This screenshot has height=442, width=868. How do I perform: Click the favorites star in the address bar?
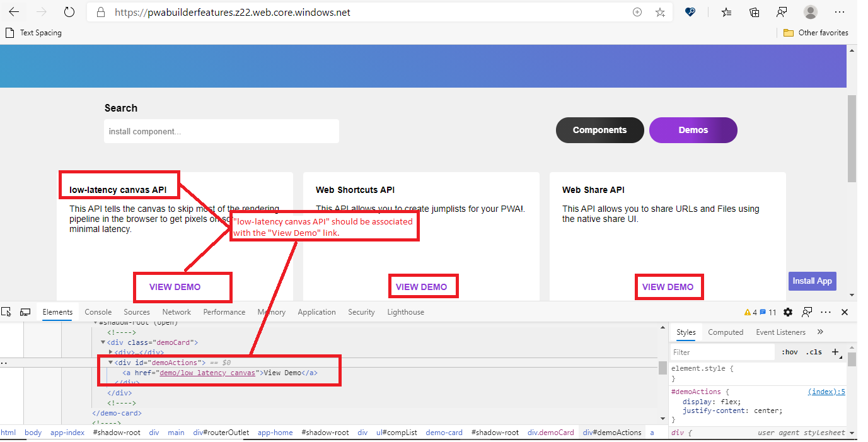(660, 12)
